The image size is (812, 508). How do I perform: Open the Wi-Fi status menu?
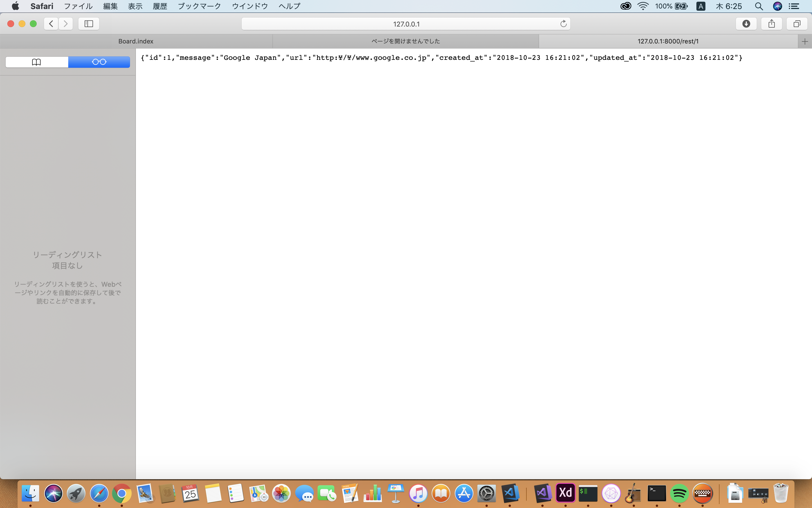[643, 6]
